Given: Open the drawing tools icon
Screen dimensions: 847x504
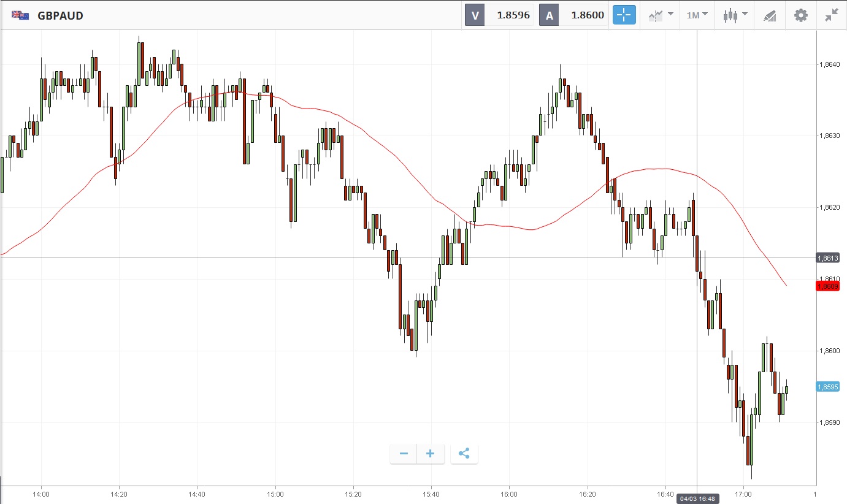Looking at the screenshot, I should click(770, 15).
